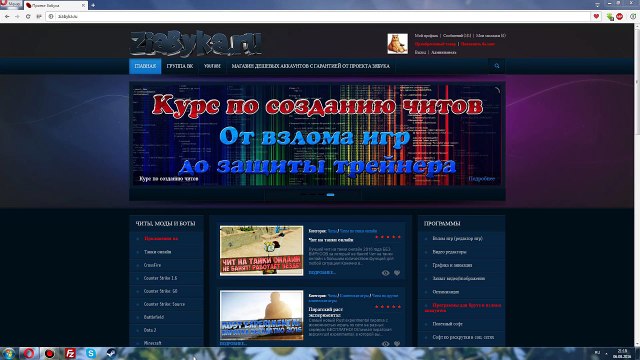Viewport: 640px width, 360px height.
Task: Open the Battlefield category
Action: [154, 317]
